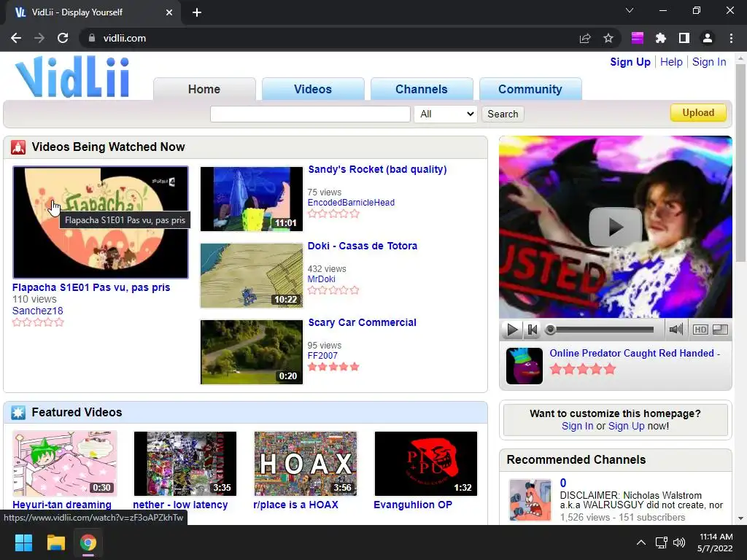This screenshot has height=560, width=747.
Task: Click the Featured Videos star icon
Action: [x=18, y=413]
